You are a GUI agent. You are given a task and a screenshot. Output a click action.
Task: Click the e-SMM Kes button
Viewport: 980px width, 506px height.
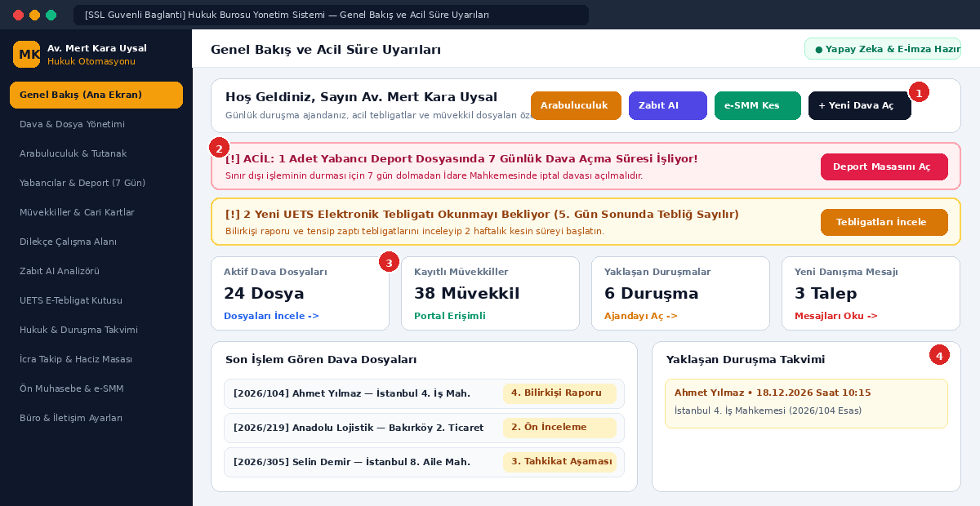tap(758, 105)
